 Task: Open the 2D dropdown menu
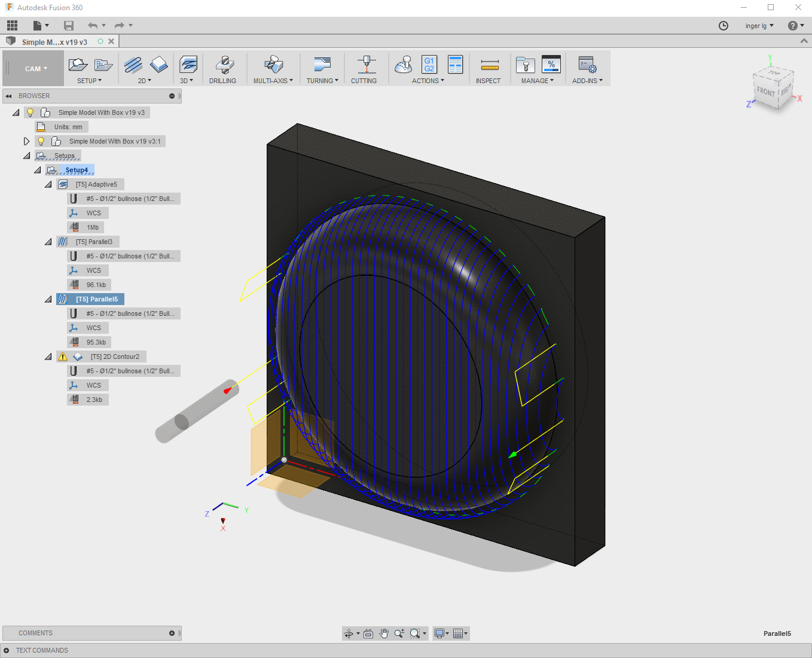pyautogui.click(x=145, y=81)
